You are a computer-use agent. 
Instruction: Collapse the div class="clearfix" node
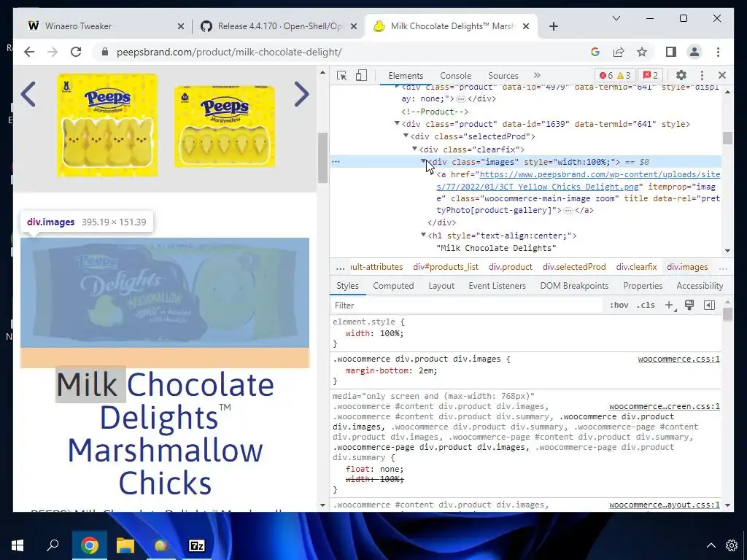click(x=414, y=149)
